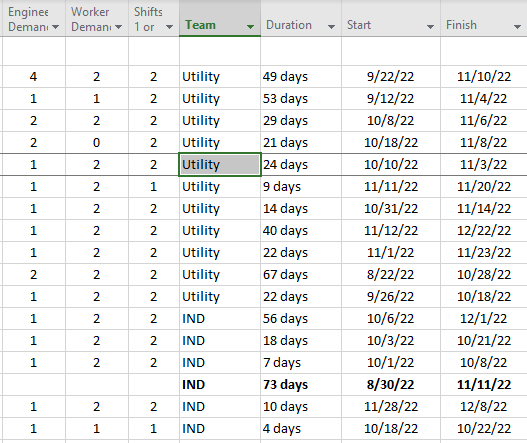Click the finish date '12/1/22'

tap(484, 319)
